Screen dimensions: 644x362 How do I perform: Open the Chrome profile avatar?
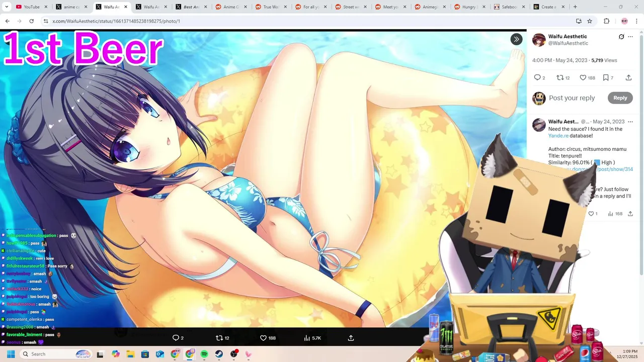pyautogui.click(x=624, y=21)
